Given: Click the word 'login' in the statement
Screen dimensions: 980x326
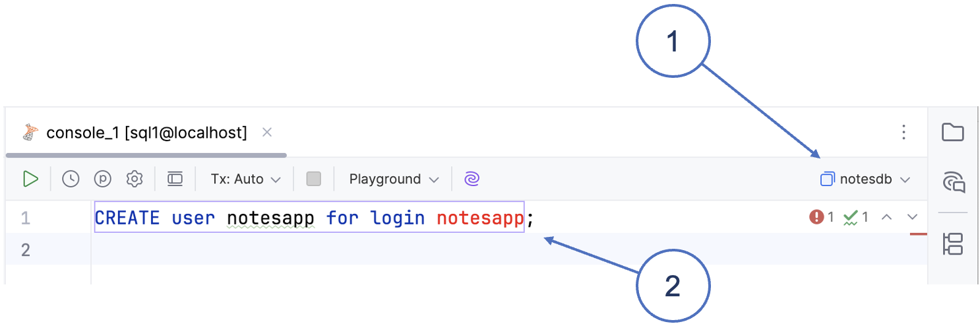Looking at the screenshot, I should click(397, 217).
